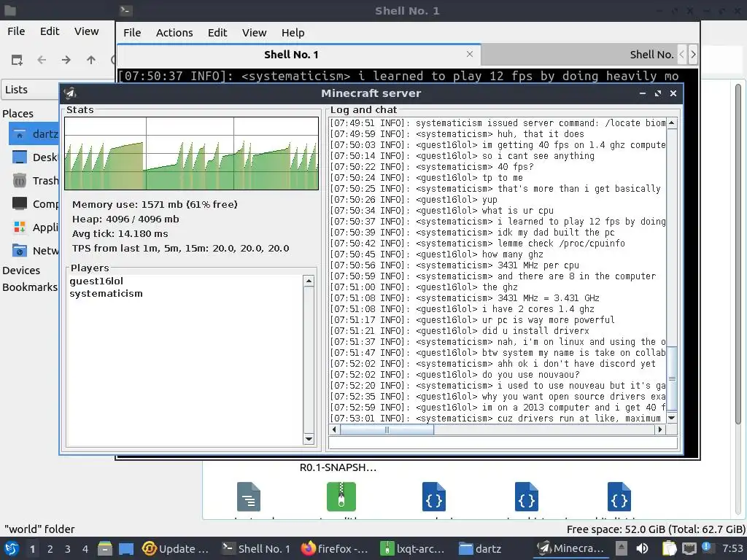Open Applications in Places sidebar

(x=34, y=227)
